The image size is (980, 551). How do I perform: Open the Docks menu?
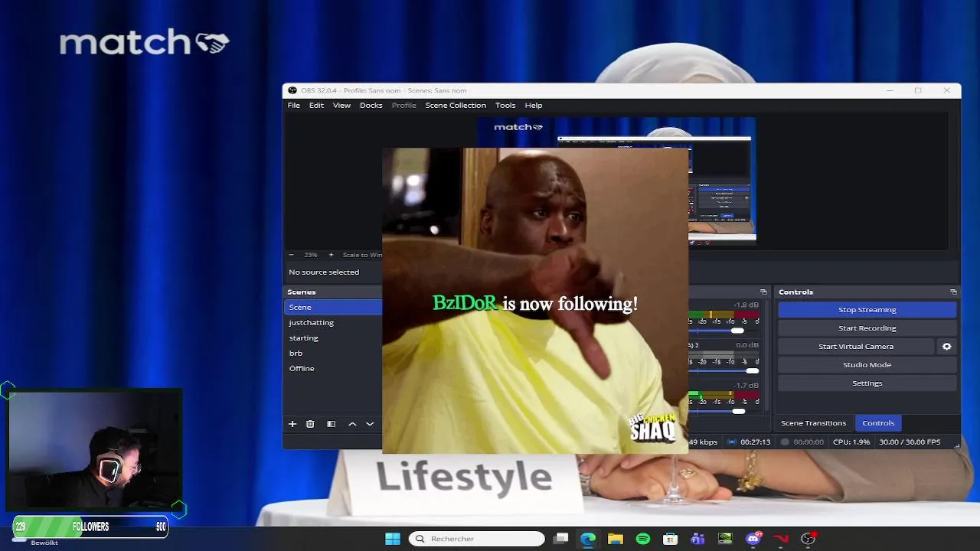coord(371,105)
